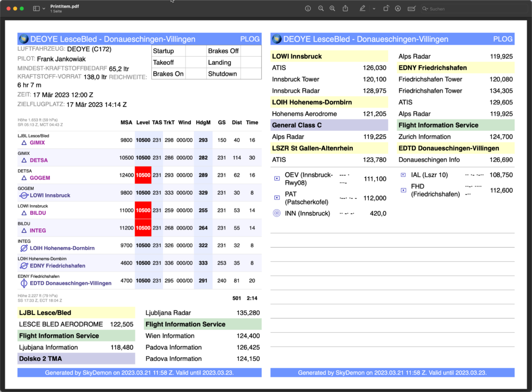This screenshot has width=532, height=392.
Task: Click the Zurich Information frequency 124,700
Action: coord(501,137)
